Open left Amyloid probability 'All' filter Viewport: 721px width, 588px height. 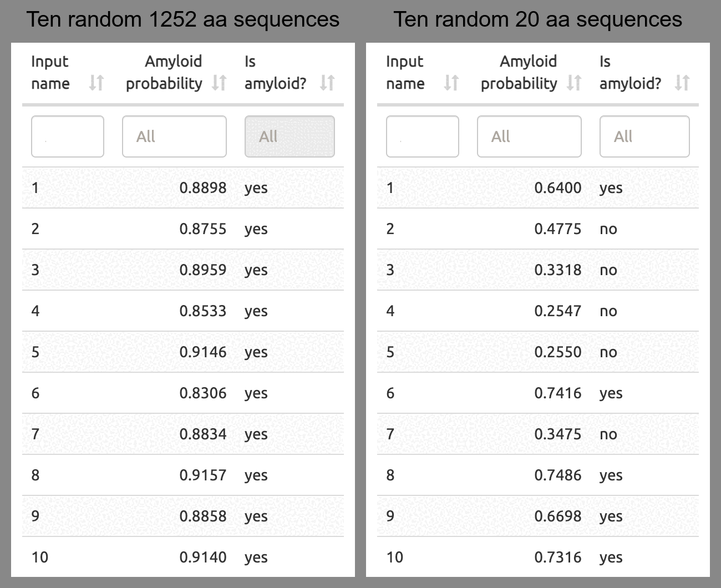click(x=174, y=136)
